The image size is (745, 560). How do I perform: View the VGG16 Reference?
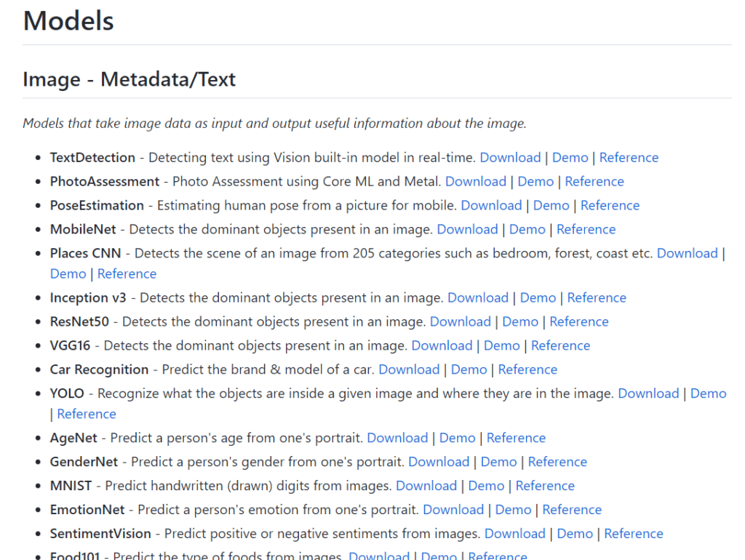point(561,345)
